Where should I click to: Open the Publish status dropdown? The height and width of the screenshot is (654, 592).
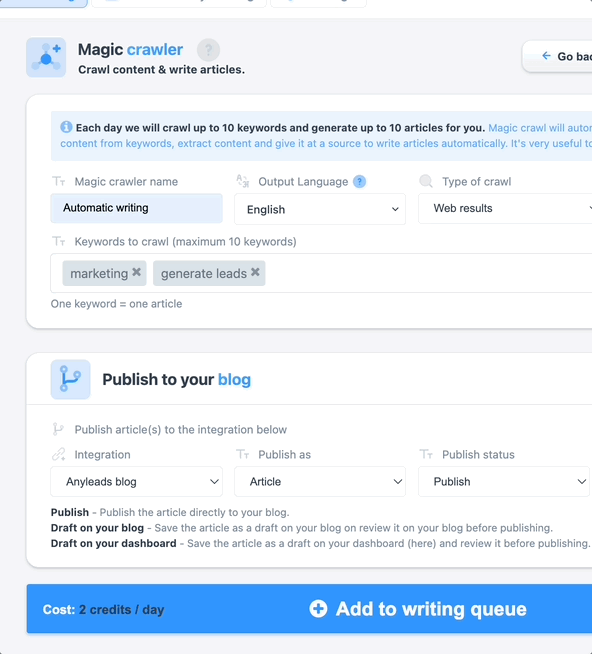click(504, 481)
